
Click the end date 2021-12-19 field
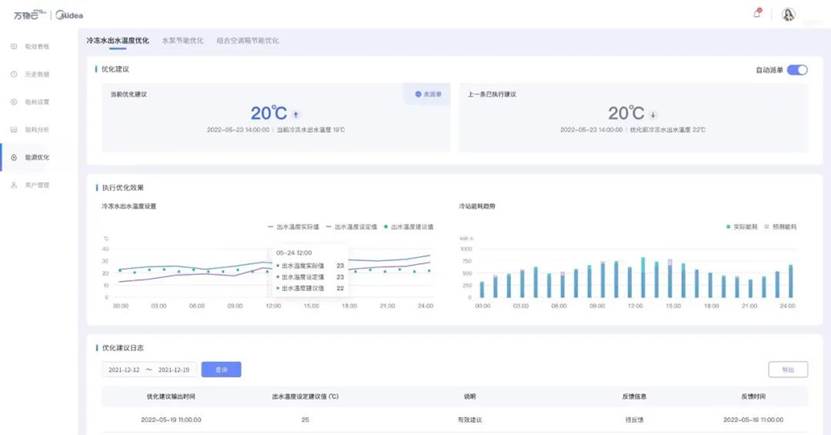tap(174, 370)
